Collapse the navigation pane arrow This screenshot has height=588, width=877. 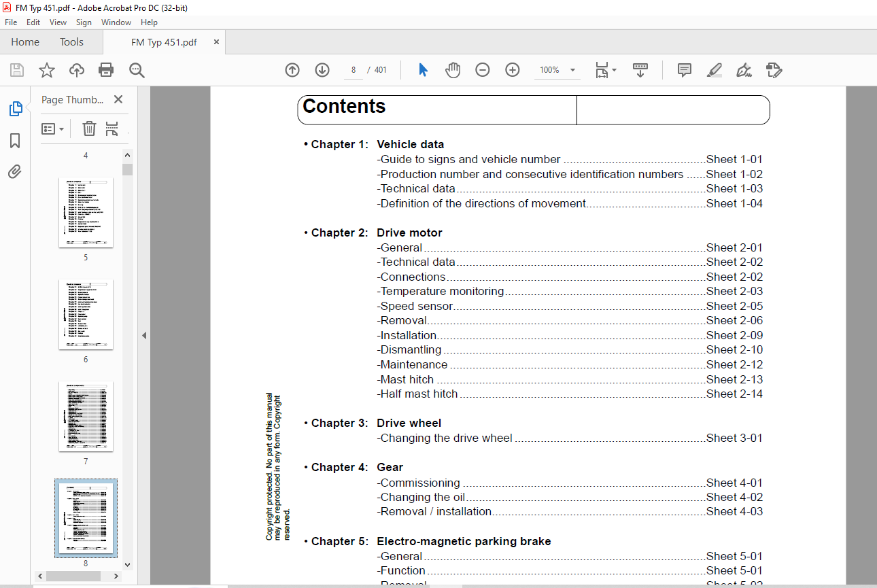tap(144, 335)
